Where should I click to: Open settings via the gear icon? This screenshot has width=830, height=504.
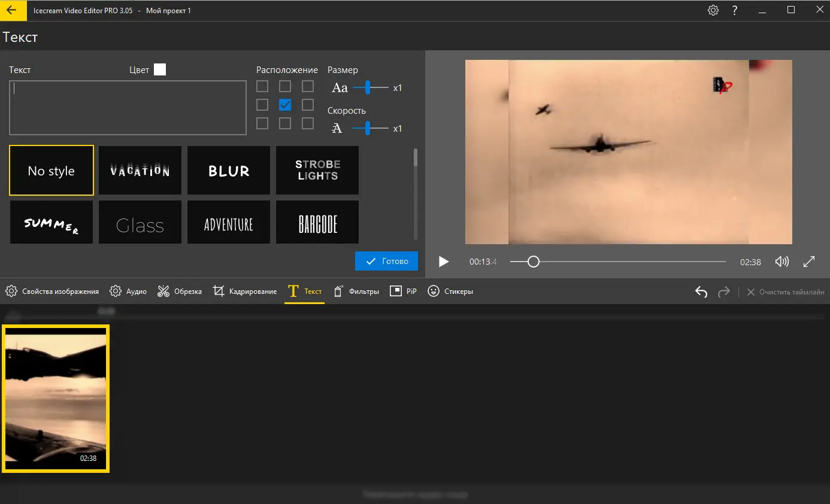[713, 10]
